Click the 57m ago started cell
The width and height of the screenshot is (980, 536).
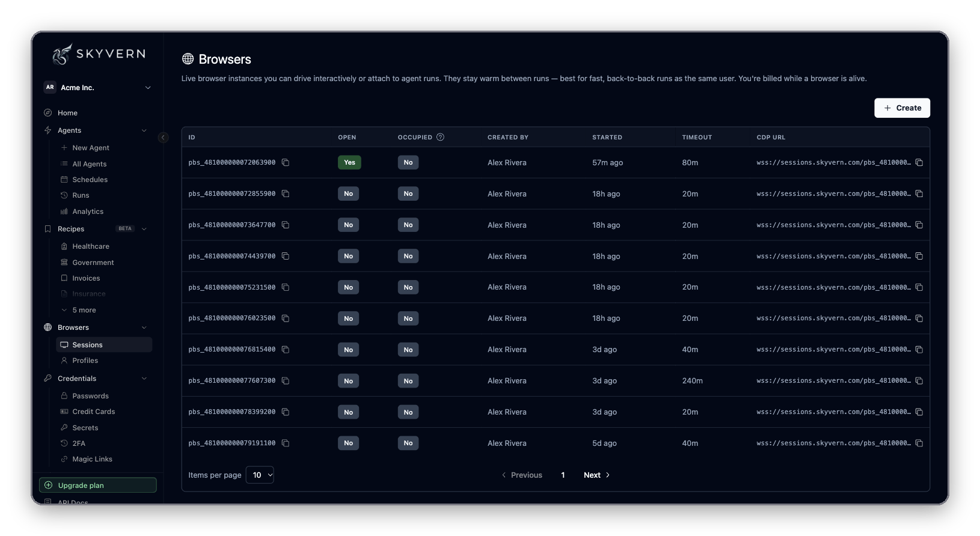[607, 163]
